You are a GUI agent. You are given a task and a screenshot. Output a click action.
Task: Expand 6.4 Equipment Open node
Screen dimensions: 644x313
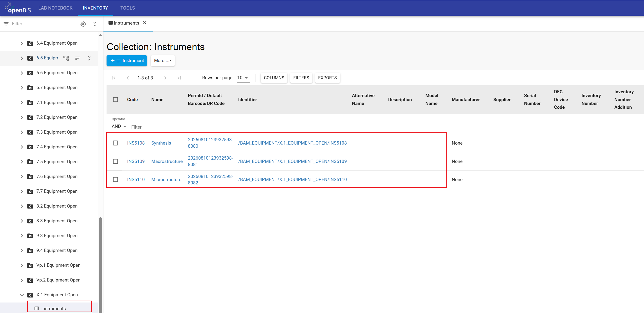(x=22, y=43)
